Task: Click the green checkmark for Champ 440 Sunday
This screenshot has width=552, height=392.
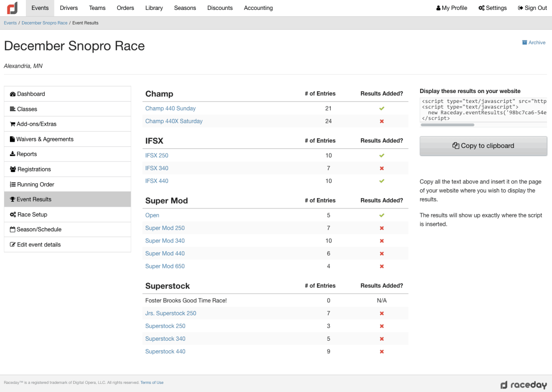Action: point(382,109)
